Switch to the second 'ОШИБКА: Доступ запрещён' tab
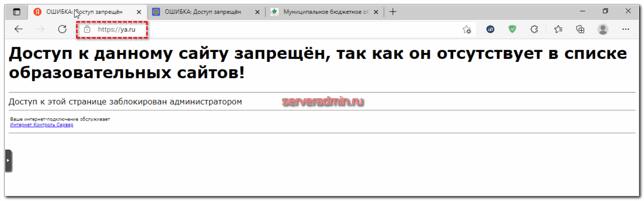Image resolution: width=644 pixels, height=201 pixels. pos(203,12)
